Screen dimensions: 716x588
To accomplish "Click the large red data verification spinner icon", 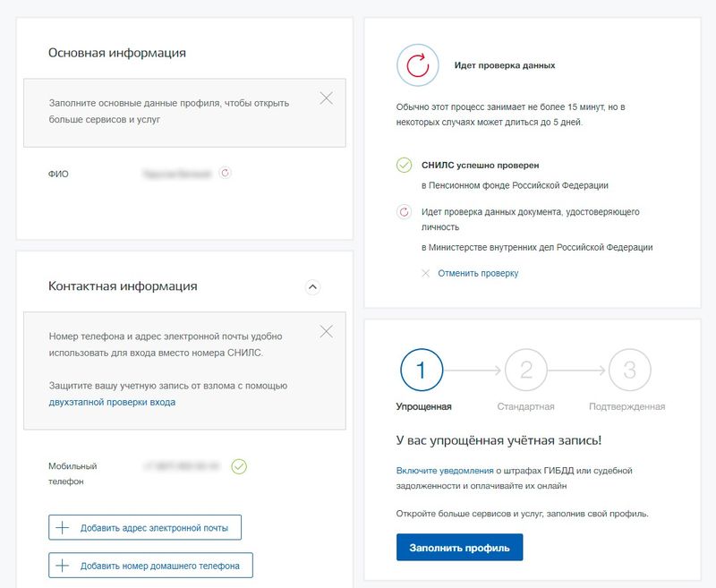I will 418,65.
